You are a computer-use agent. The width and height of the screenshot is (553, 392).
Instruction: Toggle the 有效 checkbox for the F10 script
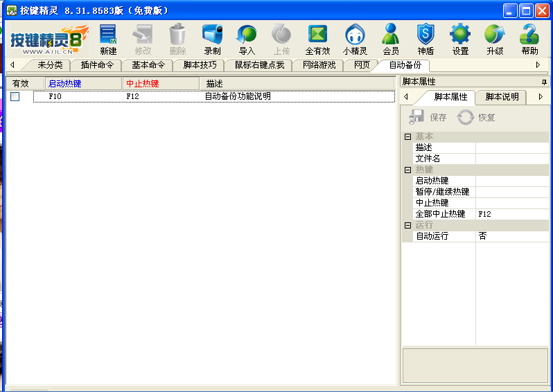[15, 96]
